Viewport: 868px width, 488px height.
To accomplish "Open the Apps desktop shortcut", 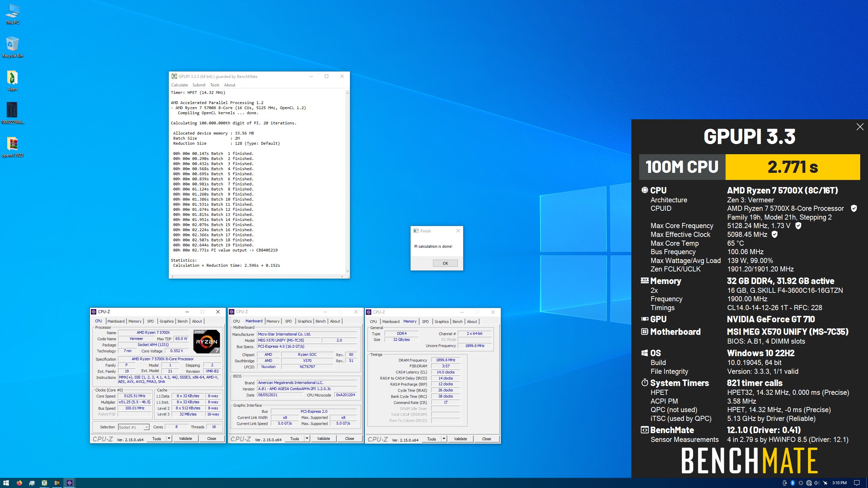I will point(13,81).
